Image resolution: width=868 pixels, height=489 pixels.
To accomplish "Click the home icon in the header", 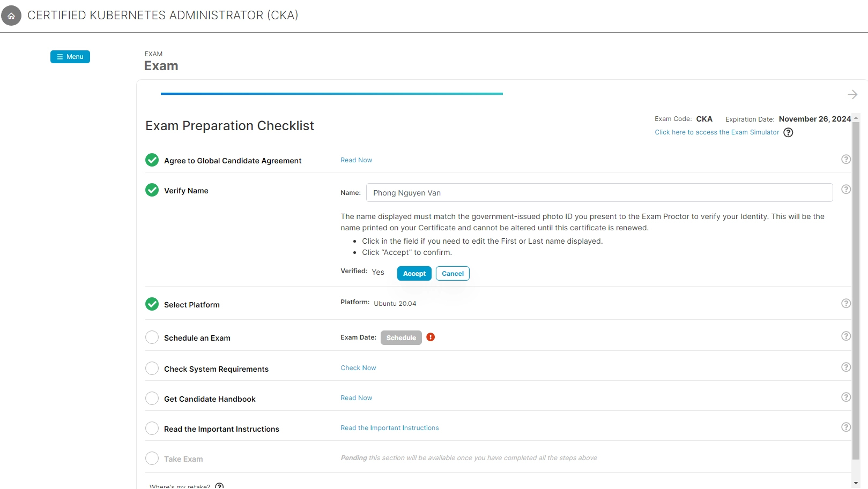I will (11, 16).
